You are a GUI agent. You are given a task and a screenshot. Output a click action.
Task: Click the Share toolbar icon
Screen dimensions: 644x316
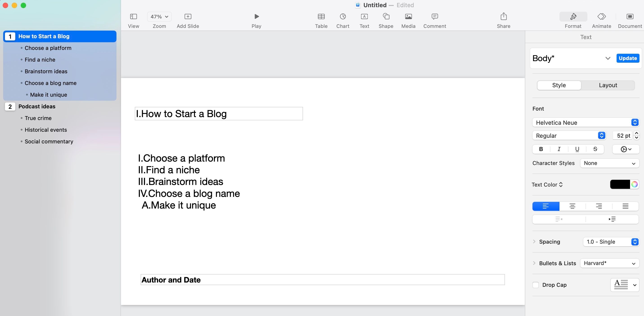(x=503, y=16)
